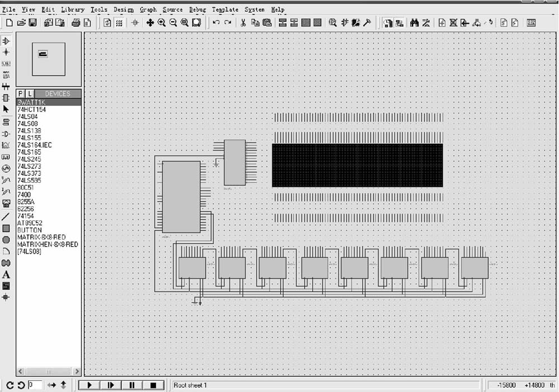Select AT89C52 in device list

[49, 223]
